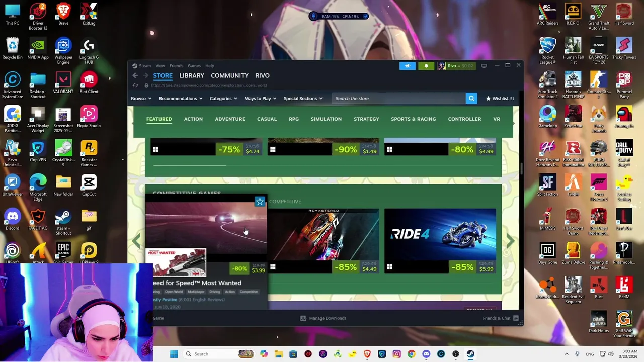Open Rust desktop icon
This screenshot has width=644, height=362.
click(x=599, y=289)
